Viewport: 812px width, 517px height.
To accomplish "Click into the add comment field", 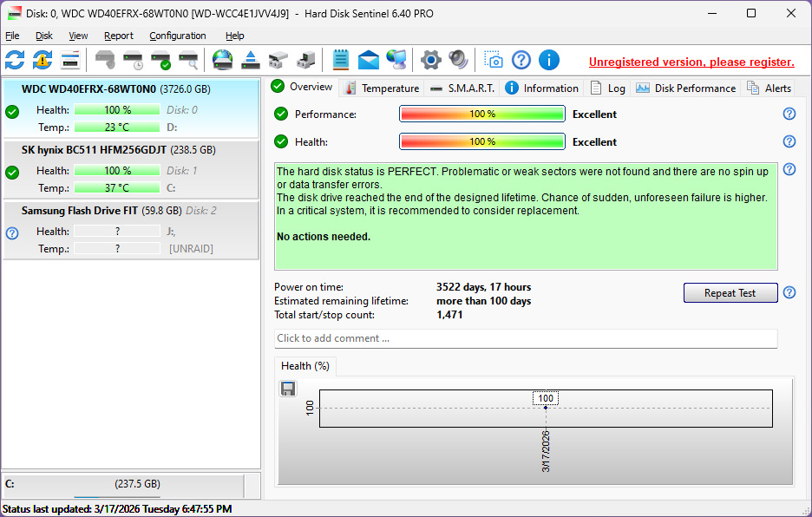I will 526,338.
